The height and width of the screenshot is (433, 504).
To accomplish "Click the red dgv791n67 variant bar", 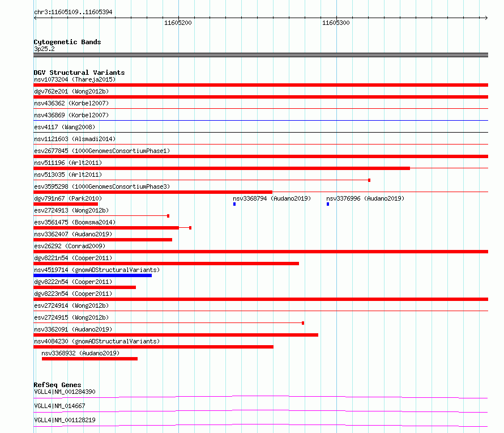I will pyautogui.click(x=66, y=204).
